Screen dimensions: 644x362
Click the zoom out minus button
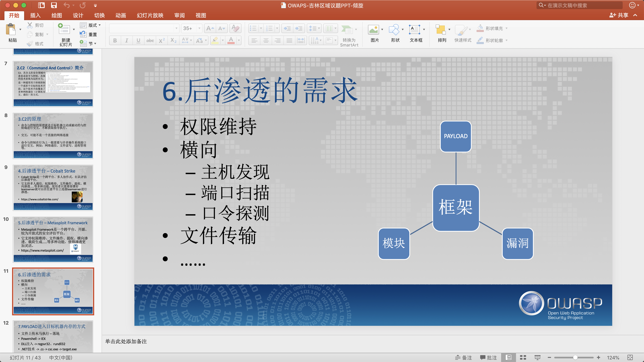[x=549, y=358]
